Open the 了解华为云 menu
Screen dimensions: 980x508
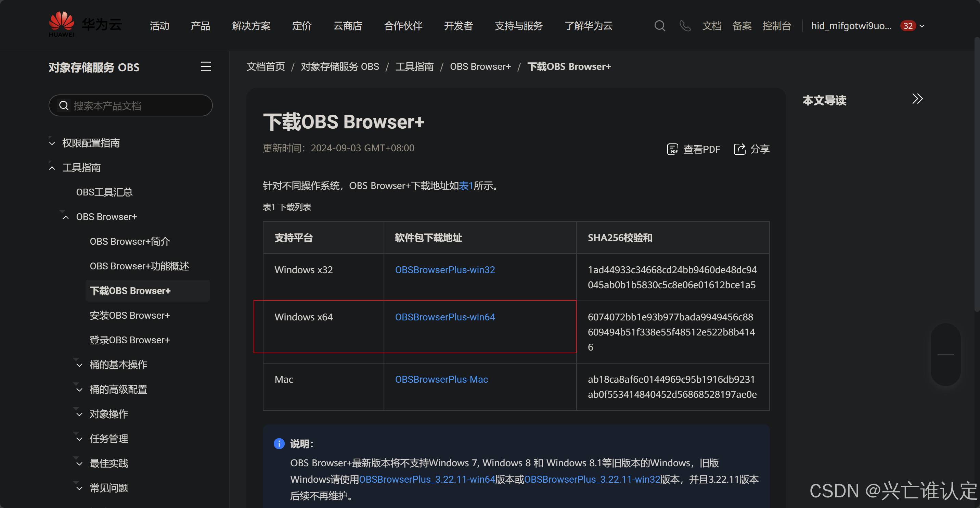click(589, 26)
